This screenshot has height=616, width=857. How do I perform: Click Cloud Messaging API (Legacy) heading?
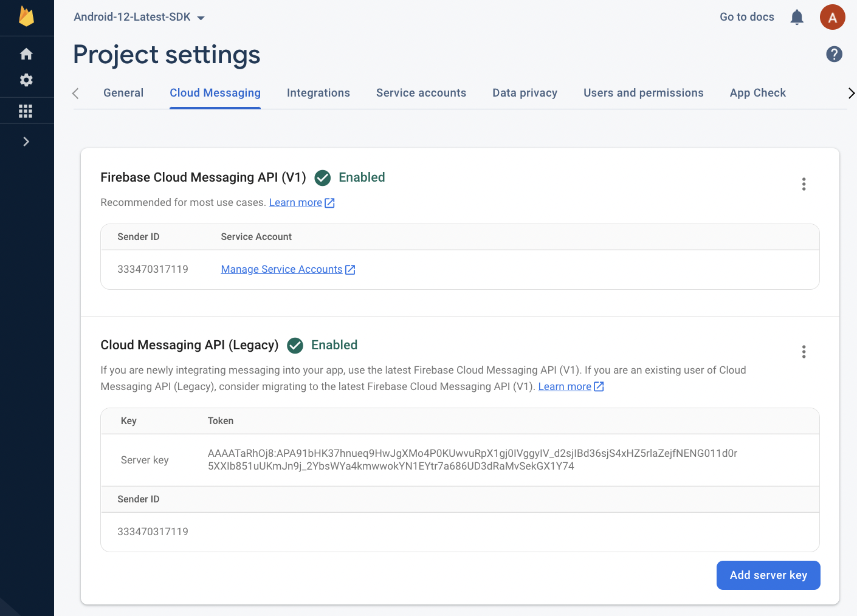190,345
